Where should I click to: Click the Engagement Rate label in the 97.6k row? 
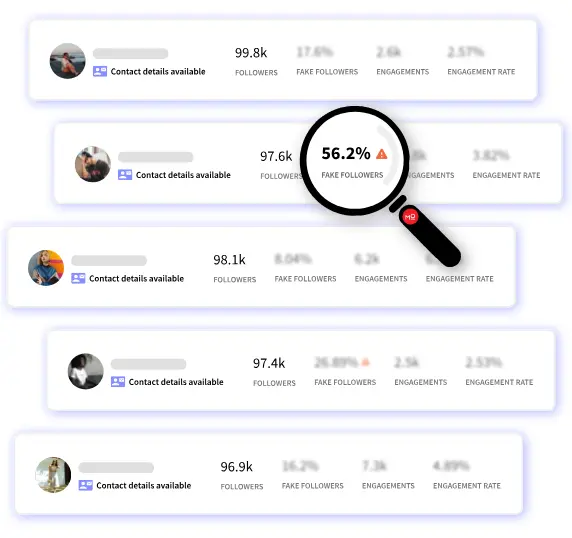pos(506,175)
